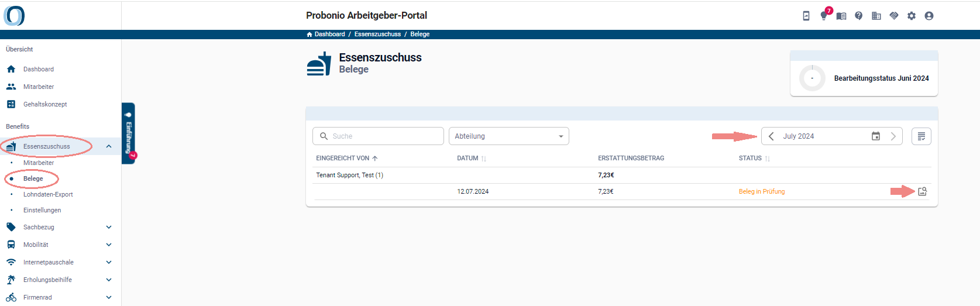This screenshot has width=980, height=306.
Task: Click the Dashboard home icon in sidebar
Action: pos(11,69)
